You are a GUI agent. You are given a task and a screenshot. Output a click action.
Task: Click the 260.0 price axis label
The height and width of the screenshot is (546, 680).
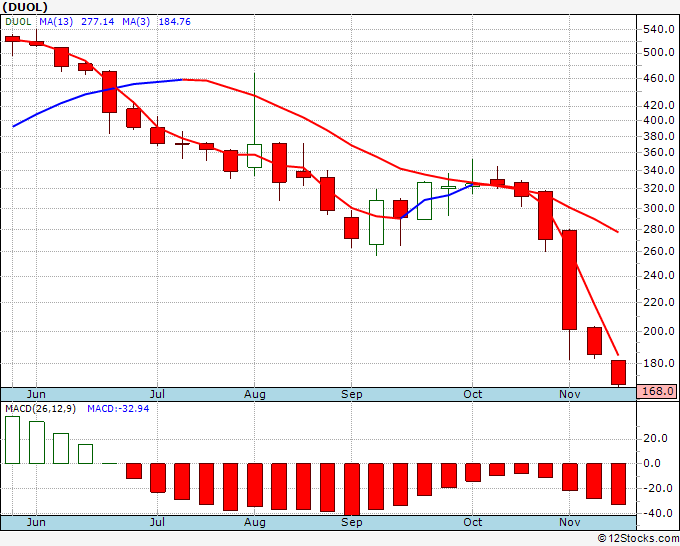pos(659,251)
